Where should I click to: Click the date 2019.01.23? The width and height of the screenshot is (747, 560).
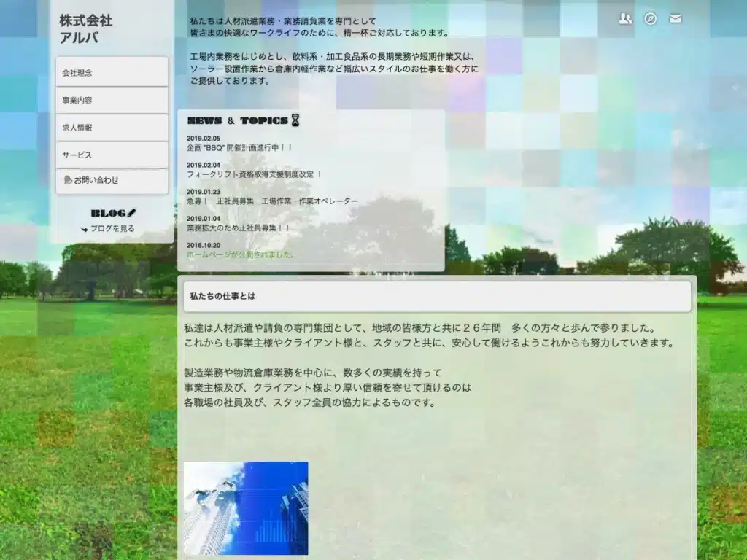(204, 192)
